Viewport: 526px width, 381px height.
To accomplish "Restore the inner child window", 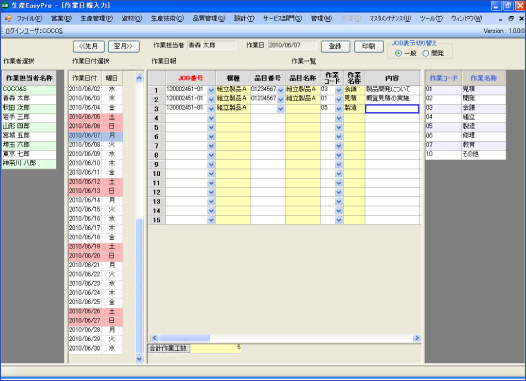I will (511, 19).
